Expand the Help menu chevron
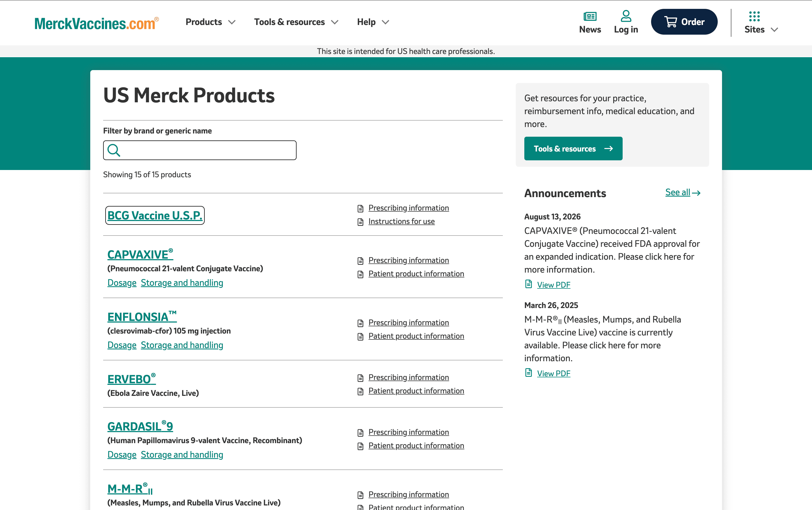 385,22
